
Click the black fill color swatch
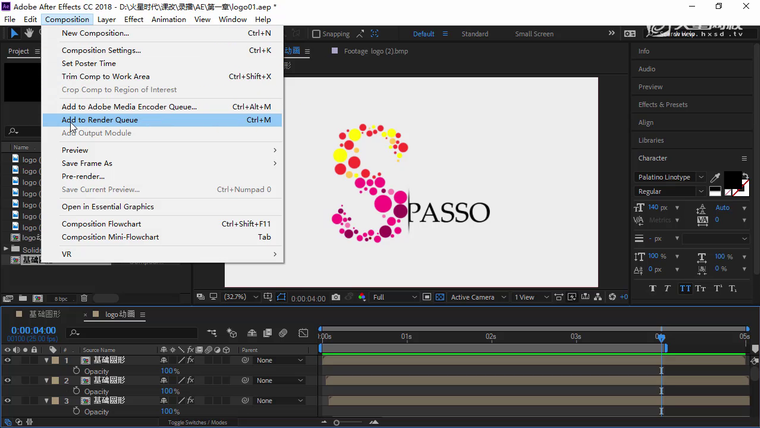pos(732,180)
